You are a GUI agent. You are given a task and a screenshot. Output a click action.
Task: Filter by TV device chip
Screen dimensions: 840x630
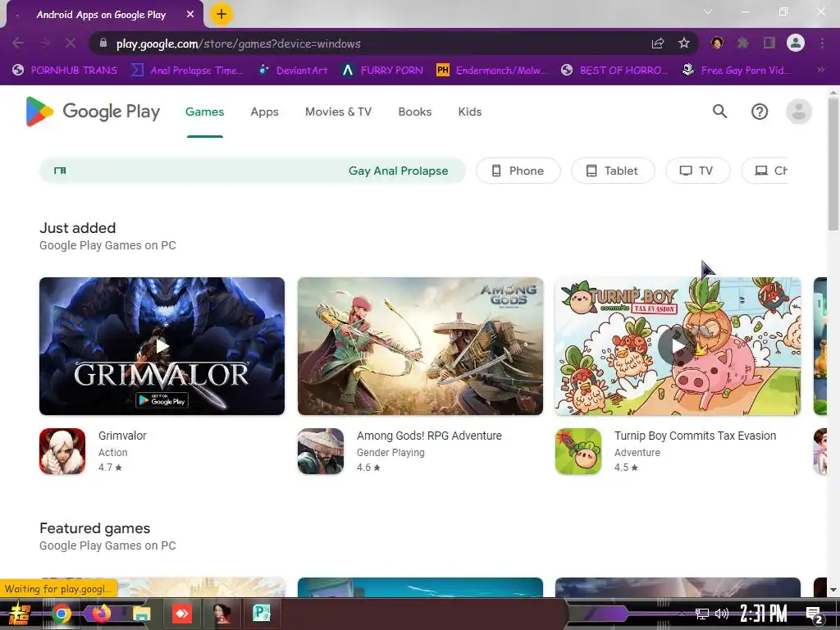(x=697, y=171)
